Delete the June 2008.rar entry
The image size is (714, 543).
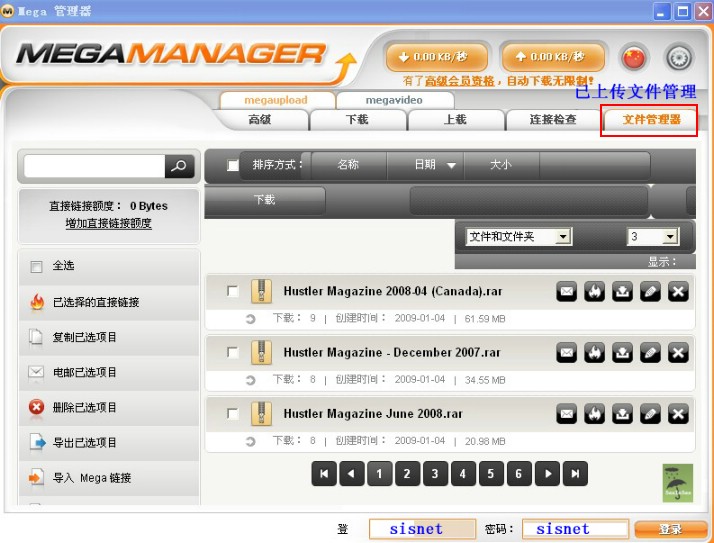click(678, 414)
